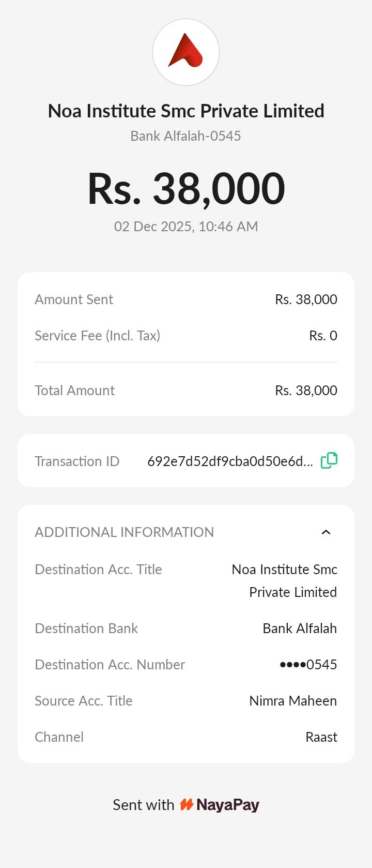
Task: Select the truncated Transaction ID value
Action: point(230,461)
